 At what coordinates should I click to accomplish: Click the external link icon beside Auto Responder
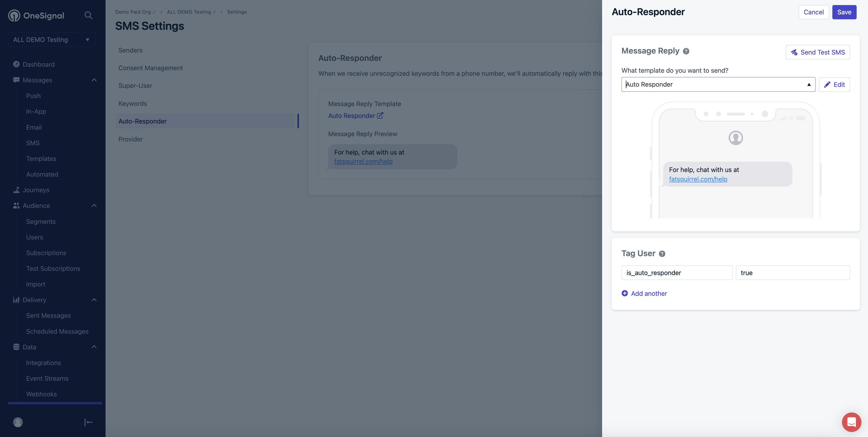tap(380, 115)
